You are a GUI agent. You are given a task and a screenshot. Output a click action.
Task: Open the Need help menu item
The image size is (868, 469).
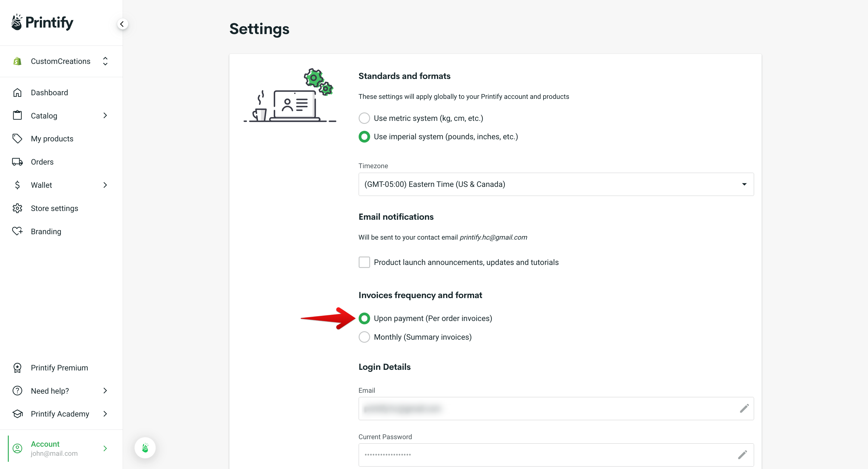pyautogui.click(x=49, y=391)
